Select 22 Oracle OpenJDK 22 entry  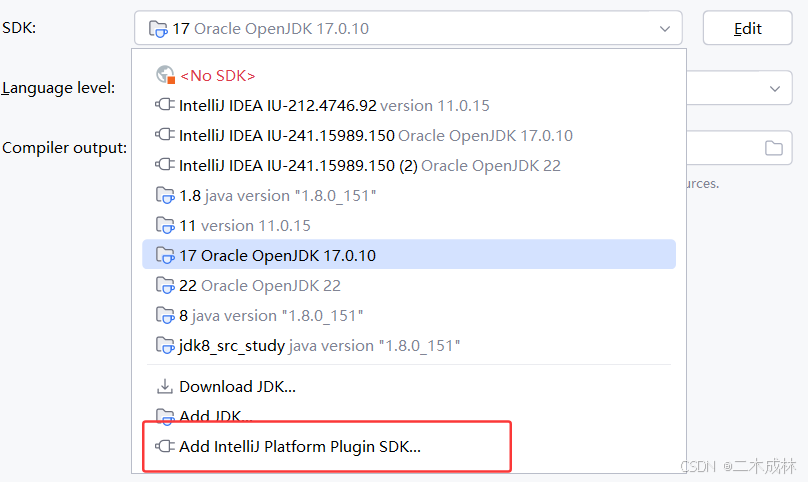tap(409, 286)
